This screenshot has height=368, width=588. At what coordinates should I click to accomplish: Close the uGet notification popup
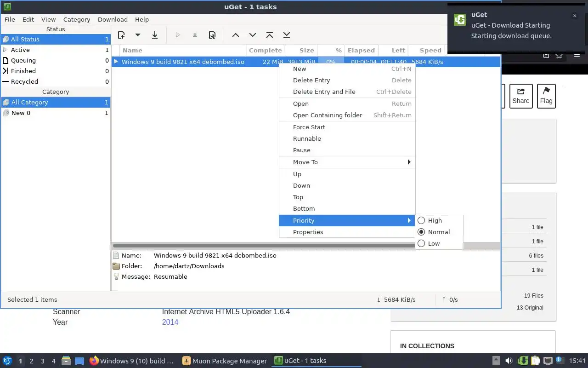[x=574, y=16]
